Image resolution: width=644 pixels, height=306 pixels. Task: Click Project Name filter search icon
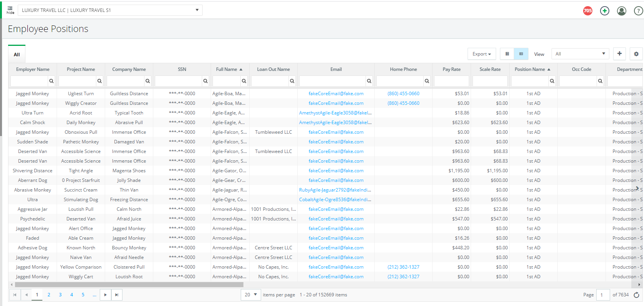point(99,81)
